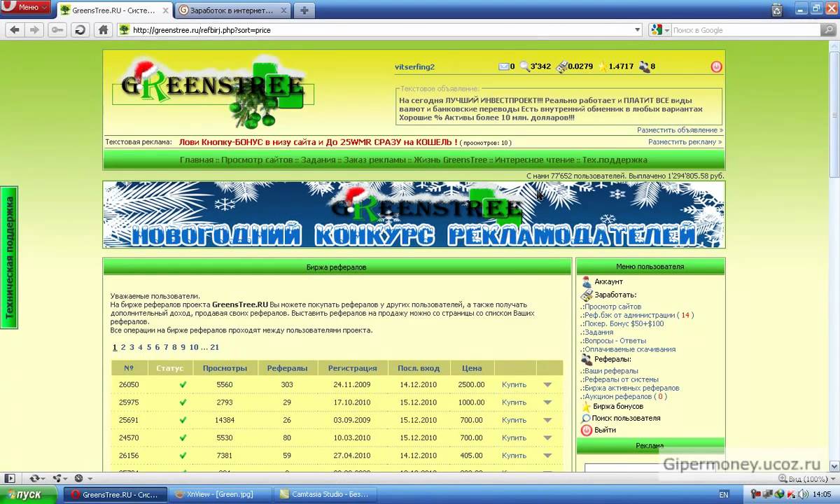Go back with the browser back arrow
This screenshot has width=840, height=504.
15,30
